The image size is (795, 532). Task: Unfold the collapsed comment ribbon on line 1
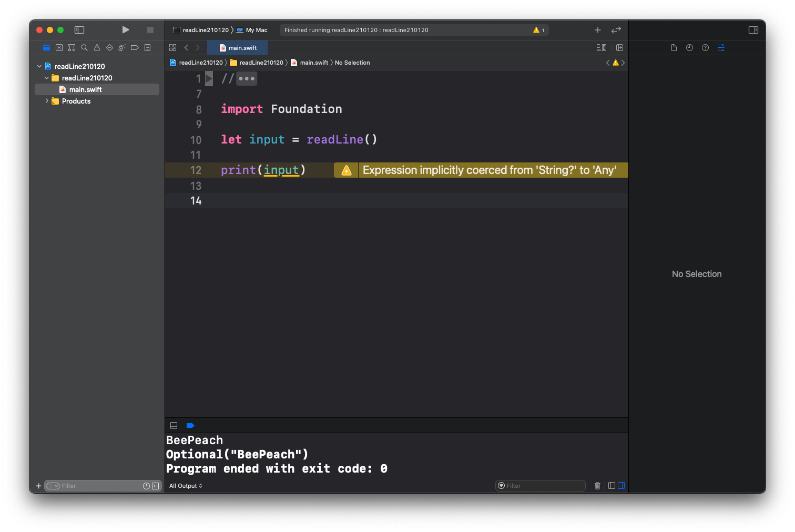click(x=209, y=79)
